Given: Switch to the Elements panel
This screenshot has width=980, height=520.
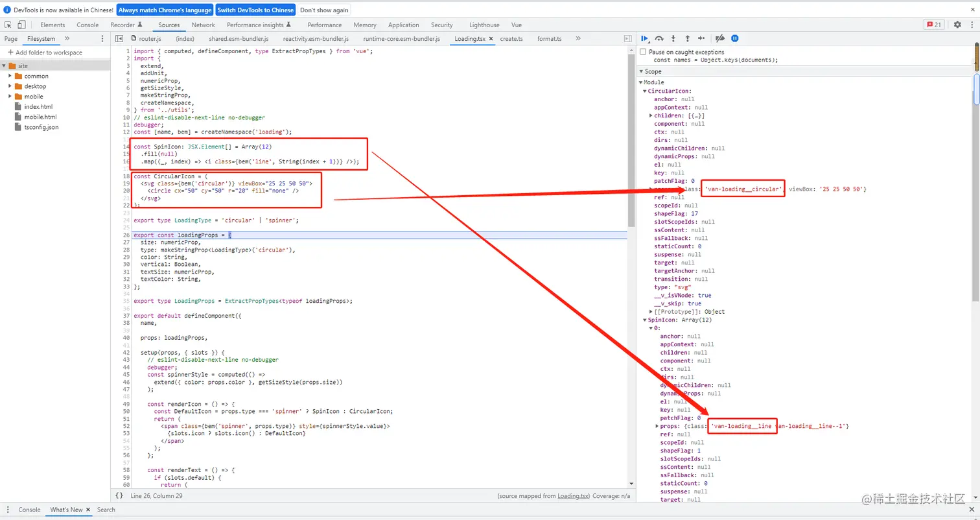Looking at the screenshot, I should [x=52, y=25].
